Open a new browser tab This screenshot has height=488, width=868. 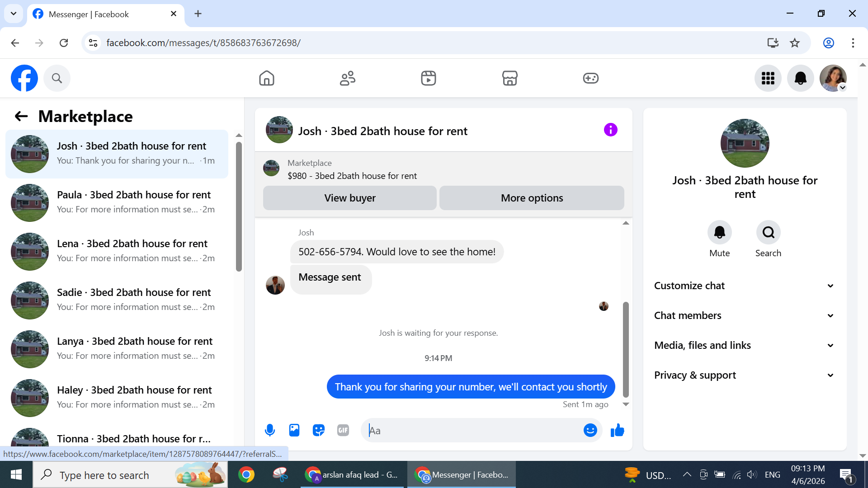[x=198, y=14]
